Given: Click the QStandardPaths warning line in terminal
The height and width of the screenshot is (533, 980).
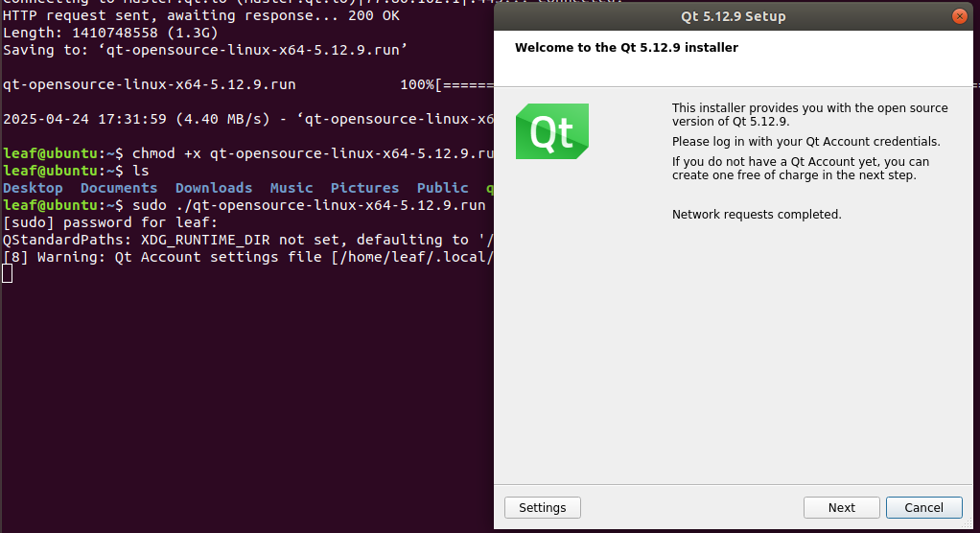Looking at the screenshot, I should [248, 240].
